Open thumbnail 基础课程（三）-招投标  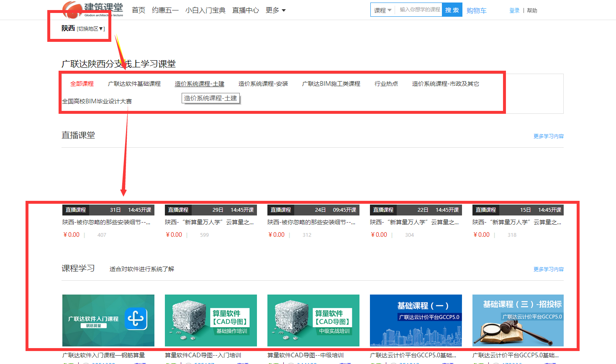point(518,320)
